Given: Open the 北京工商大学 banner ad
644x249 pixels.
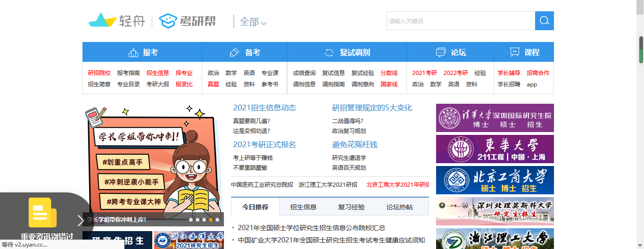Looking at the screenshot, I should [x=495, y=180].
